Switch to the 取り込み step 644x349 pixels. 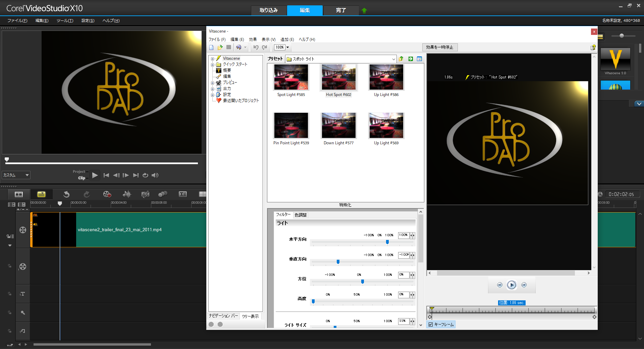[x=269, y=10]
